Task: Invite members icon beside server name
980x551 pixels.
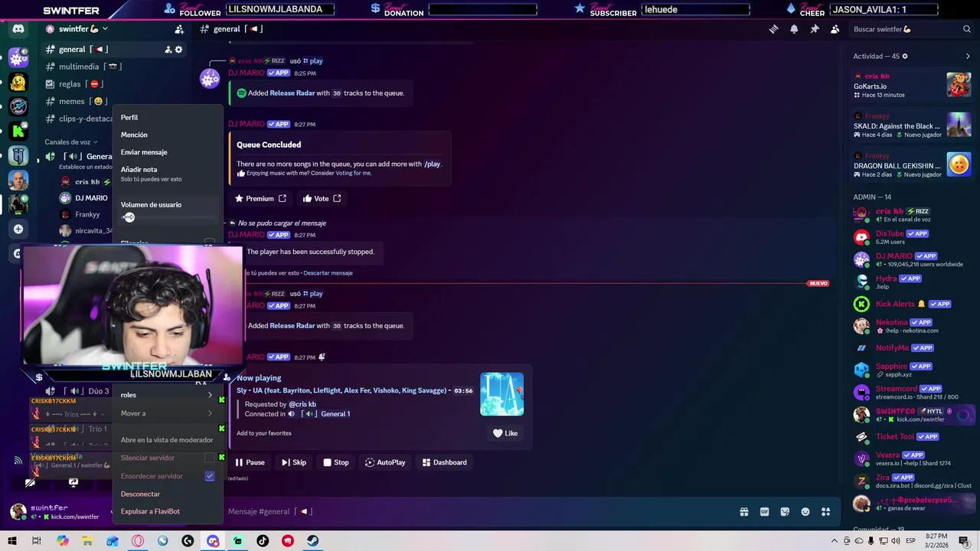Action: 178,29
